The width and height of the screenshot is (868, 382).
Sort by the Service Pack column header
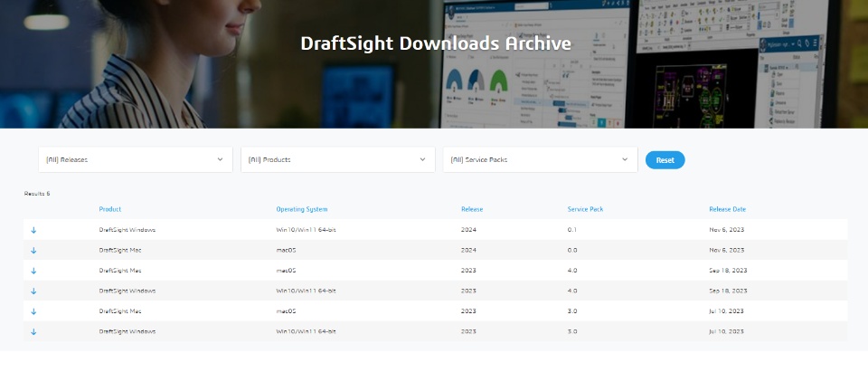coord(585,210)
